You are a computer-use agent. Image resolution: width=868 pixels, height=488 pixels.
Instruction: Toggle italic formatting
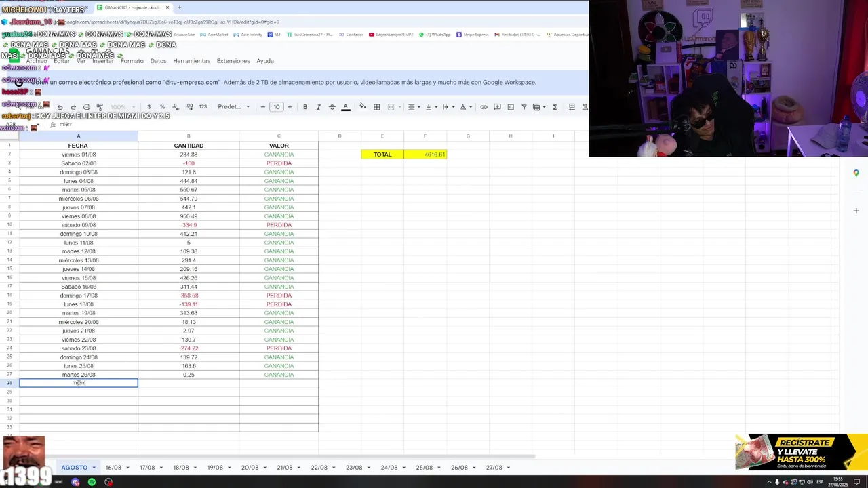pos(318,107)
